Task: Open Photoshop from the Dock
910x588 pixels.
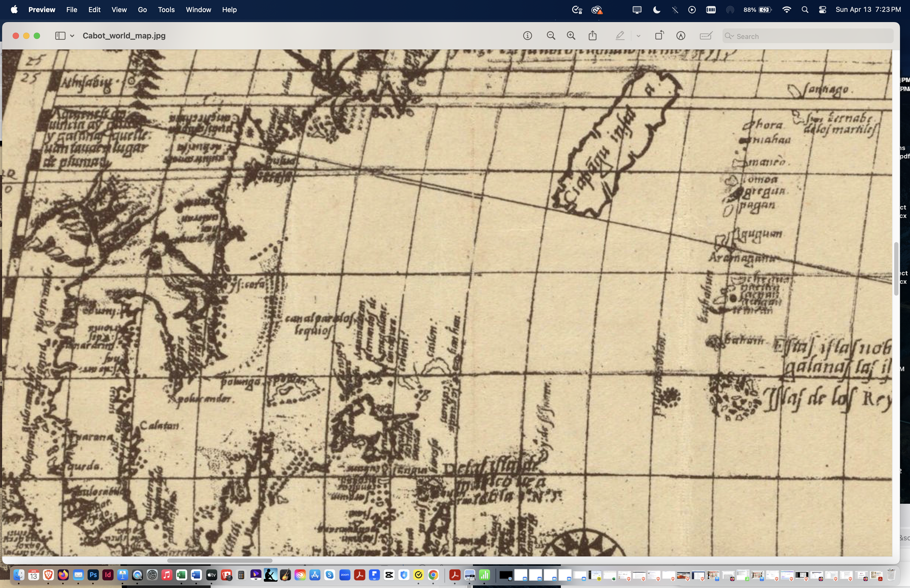Action: (x=93, y=575)
